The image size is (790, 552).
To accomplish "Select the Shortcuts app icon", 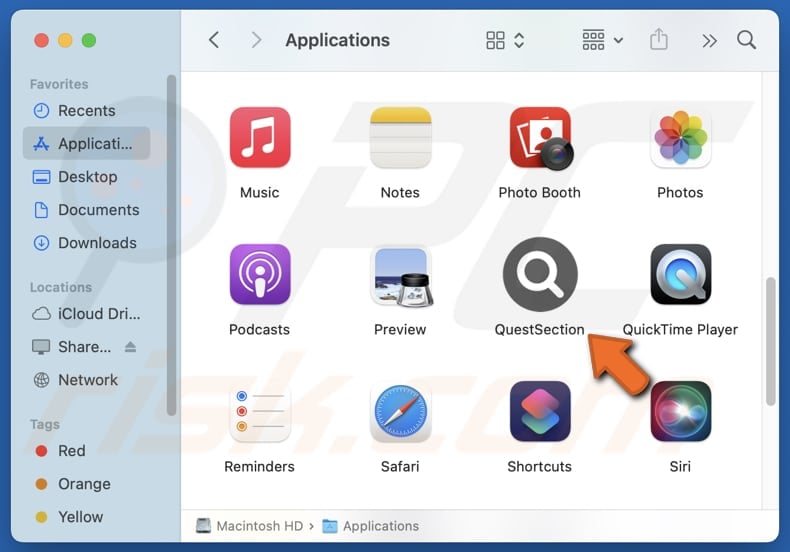I will [540, 411].
